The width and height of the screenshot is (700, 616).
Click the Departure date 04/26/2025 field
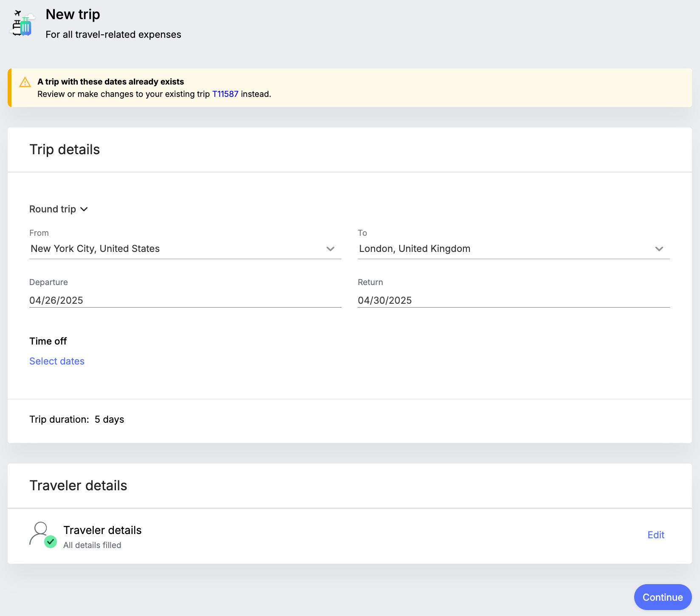(185, 300)
